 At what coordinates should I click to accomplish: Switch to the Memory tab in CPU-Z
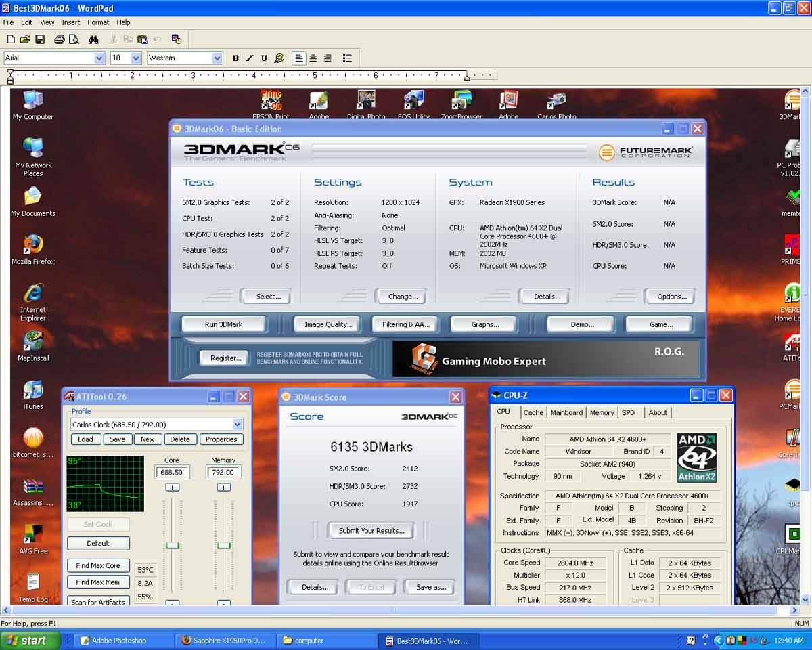602,412
